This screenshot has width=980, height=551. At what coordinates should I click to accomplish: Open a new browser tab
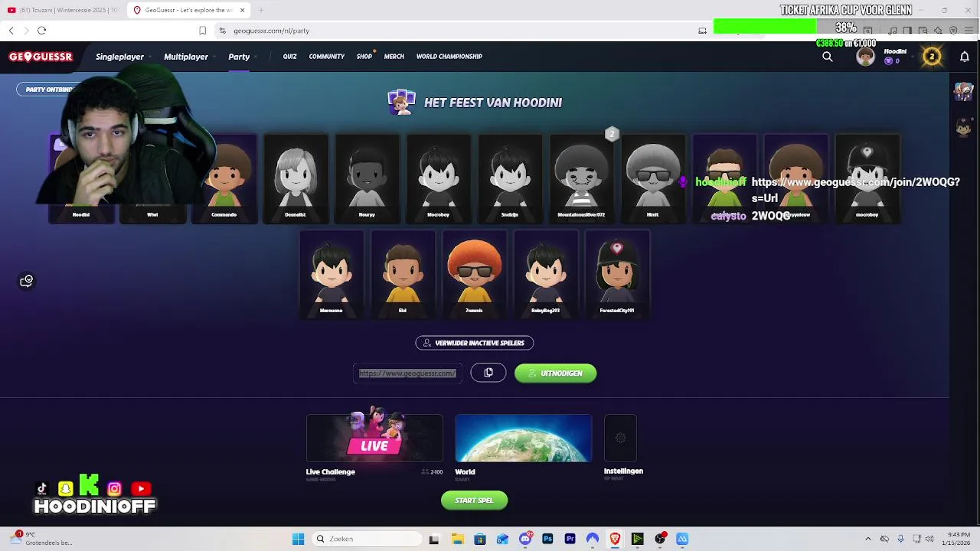point(261,10)
